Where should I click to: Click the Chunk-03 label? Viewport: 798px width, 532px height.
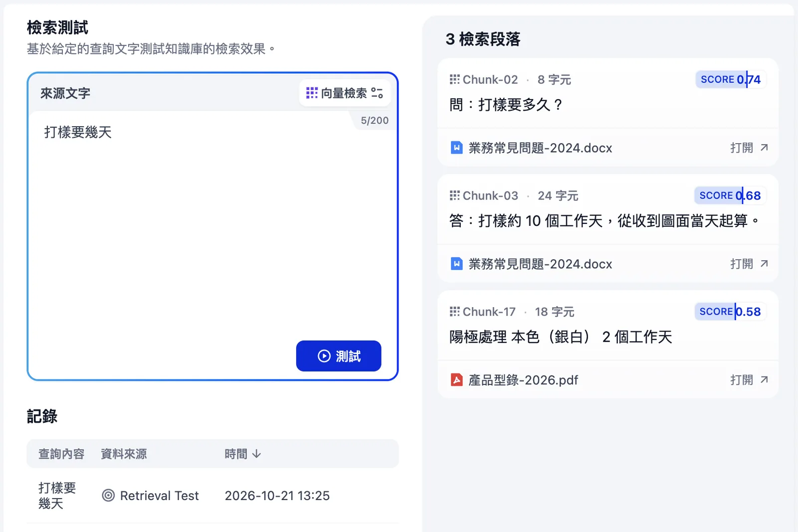pos(490,195)
